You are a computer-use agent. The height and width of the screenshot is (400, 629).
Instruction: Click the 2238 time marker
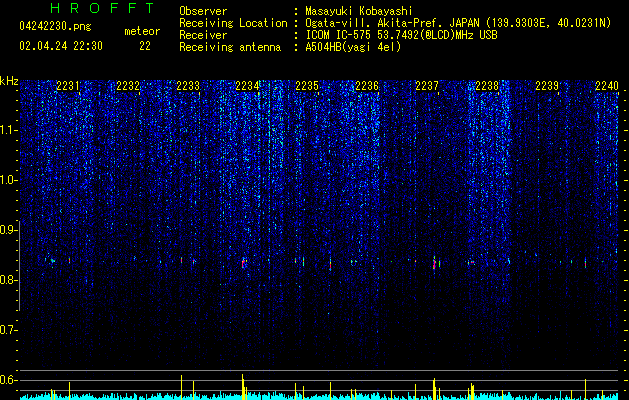(x=487, y=86)
